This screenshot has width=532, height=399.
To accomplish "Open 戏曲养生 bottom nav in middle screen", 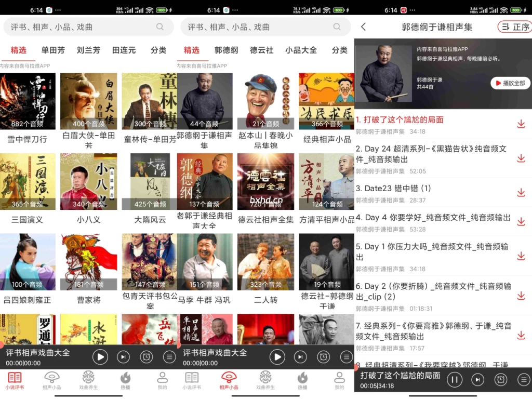I will point(265,380).
